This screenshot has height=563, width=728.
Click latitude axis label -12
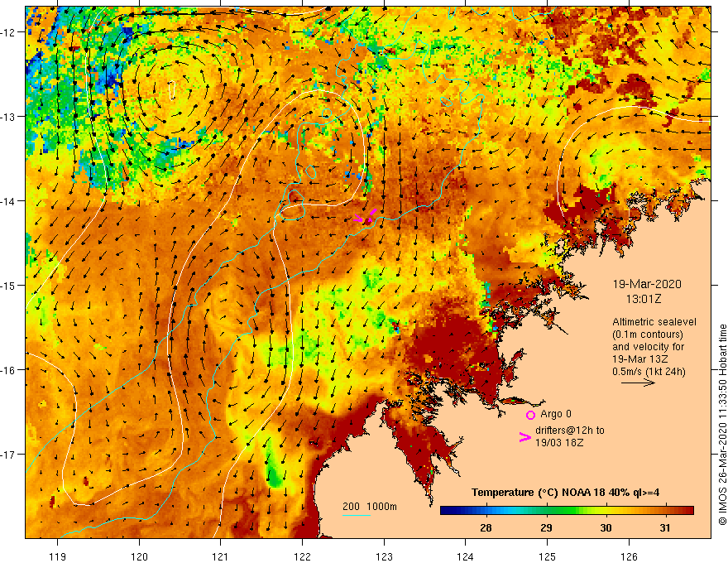[8, 32]
